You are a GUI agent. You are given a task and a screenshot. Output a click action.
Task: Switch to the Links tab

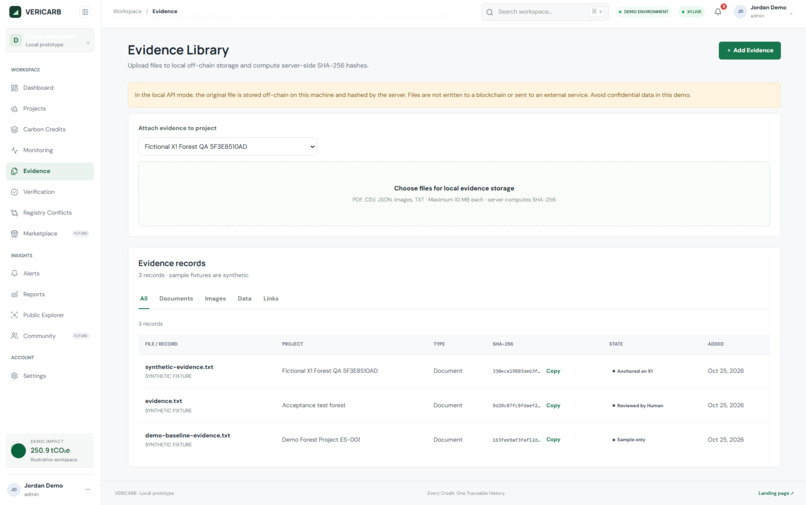coord(271,299)
